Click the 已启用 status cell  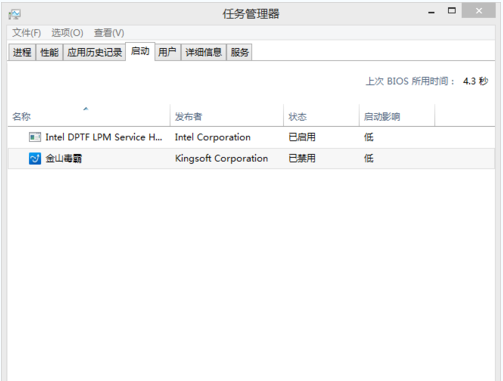tap(302, 137)
